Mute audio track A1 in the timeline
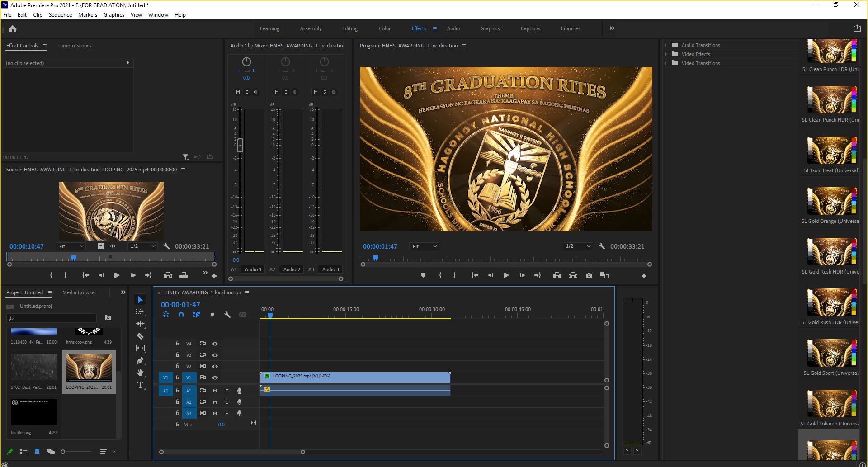 coord(215,391)
